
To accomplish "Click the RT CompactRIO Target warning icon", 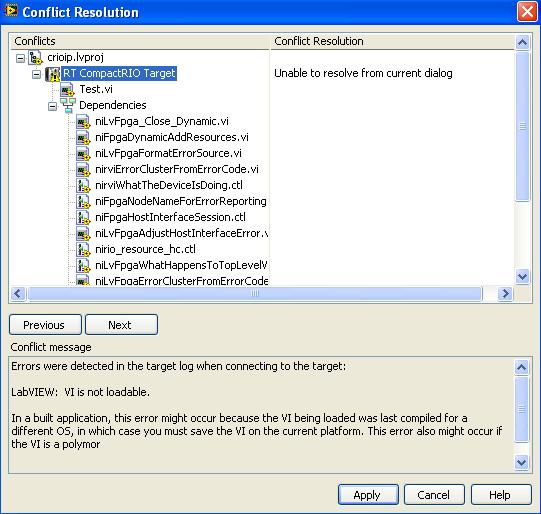I will (52, 73).
